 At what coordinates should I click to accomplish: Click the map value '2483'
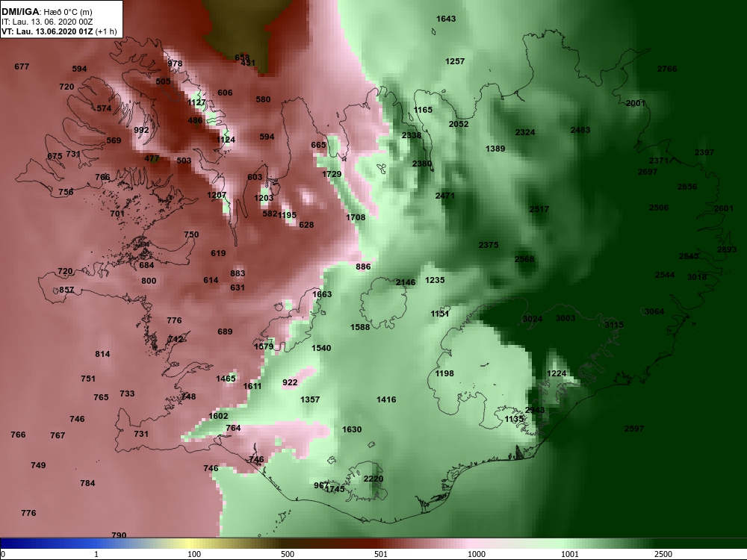coord(580,129)
